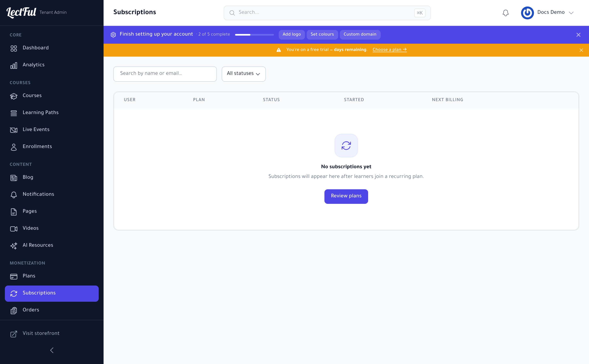589x364 pixels.
Task: Collapse the sidebar with the left chevron
Action: tap(52, 350)
